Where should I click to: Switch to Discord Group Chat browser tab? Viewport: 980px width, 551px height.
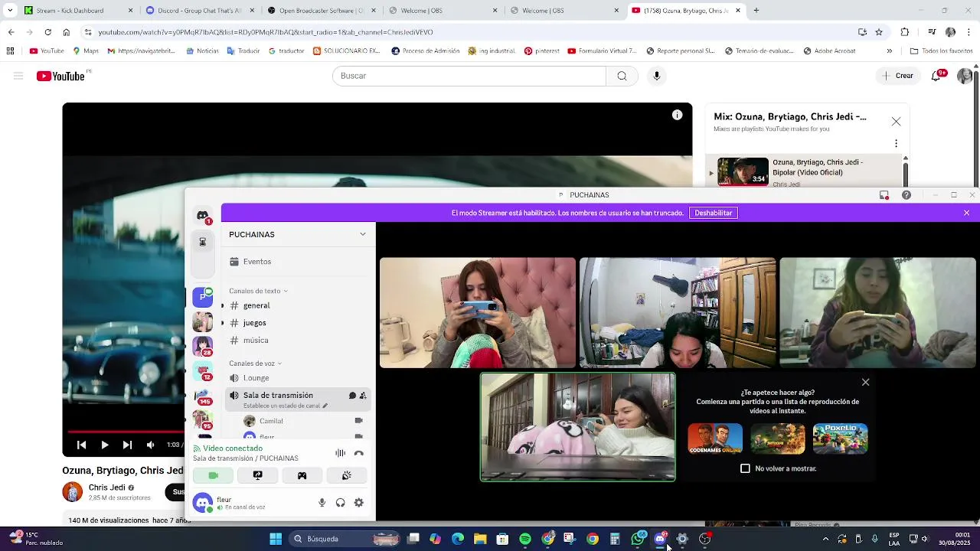point(199,11)
